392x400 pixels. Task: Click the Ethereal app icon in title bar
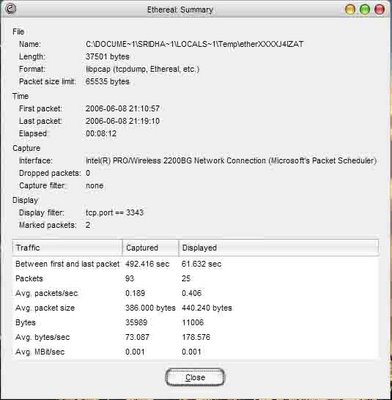click(x=11, y=9)
